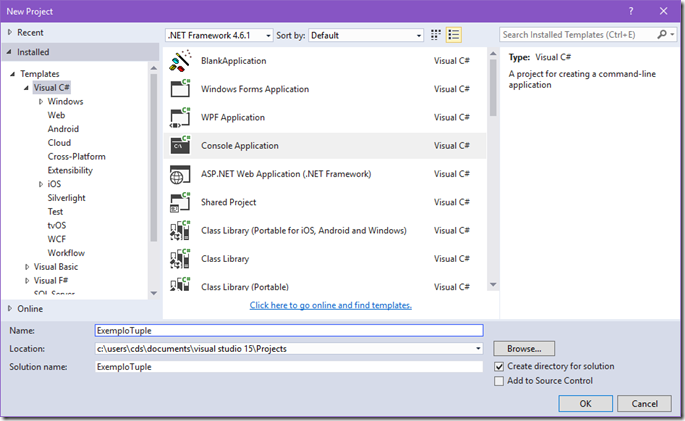The width and height of the screenshot is (685, 421).
Task: Click the Windows Forms Application icon
Action: pyautogui.click(x=180, y=89)
